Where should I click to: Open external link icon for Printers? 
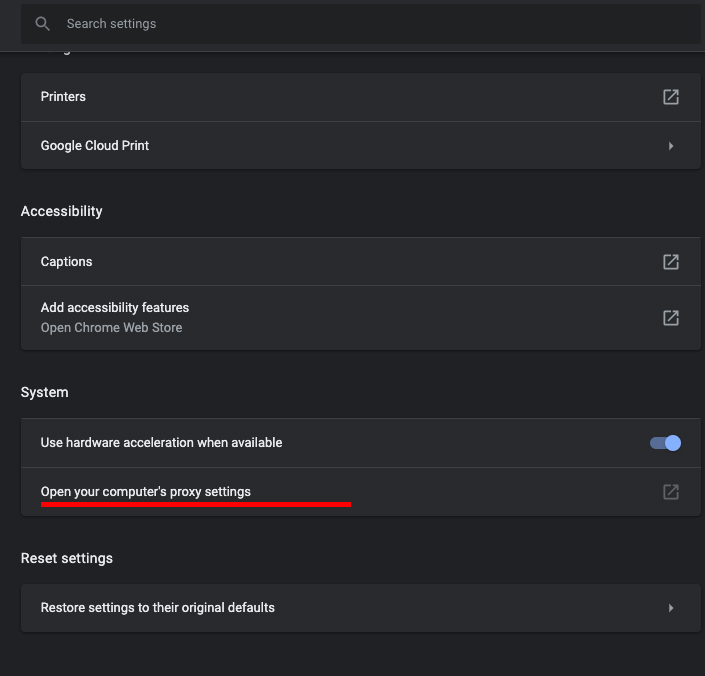click(671, 97)
